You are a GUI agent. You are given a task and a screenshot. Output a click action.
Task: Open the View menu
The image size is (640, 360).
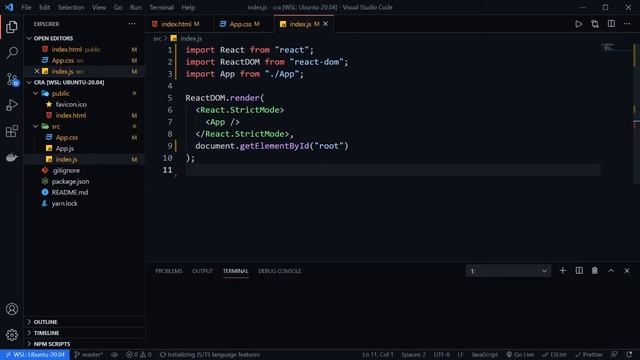tap(99, 7)
